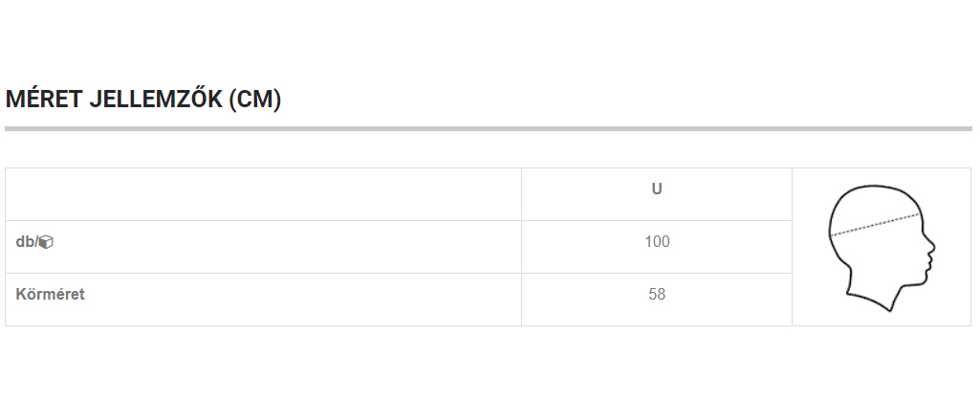
Task: Select the U size column header
Action: click(656, 190)
